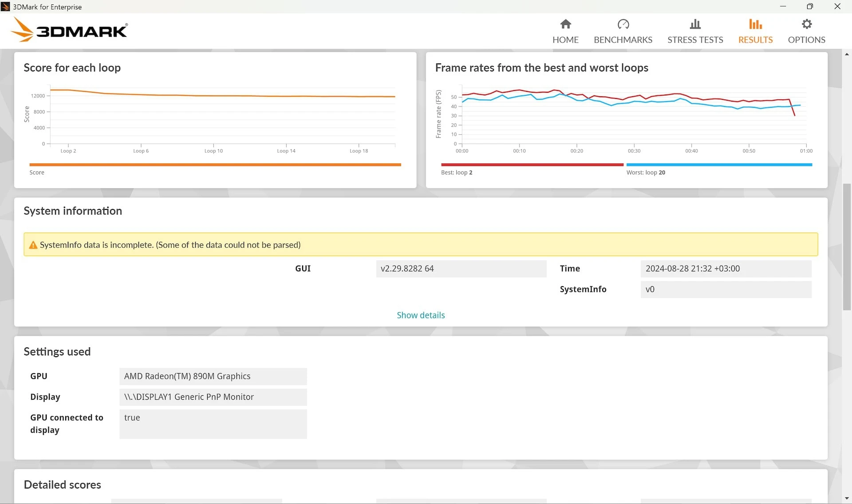Viewport: 852px width, 504px height.
Task: Click the scrollbar up arrow
Action: click(x=847, y=54)
